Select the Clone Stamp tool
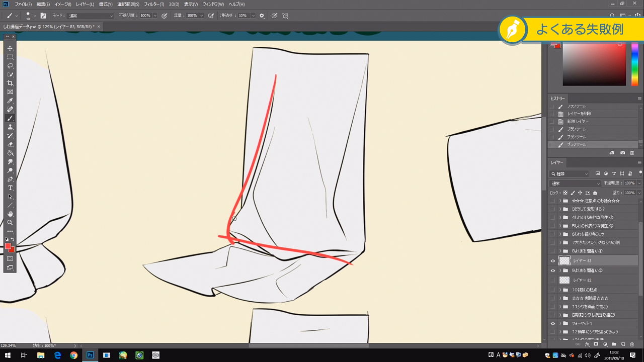Image resolution: width=644 pixels, height=362 pixels. coord(10,127)
